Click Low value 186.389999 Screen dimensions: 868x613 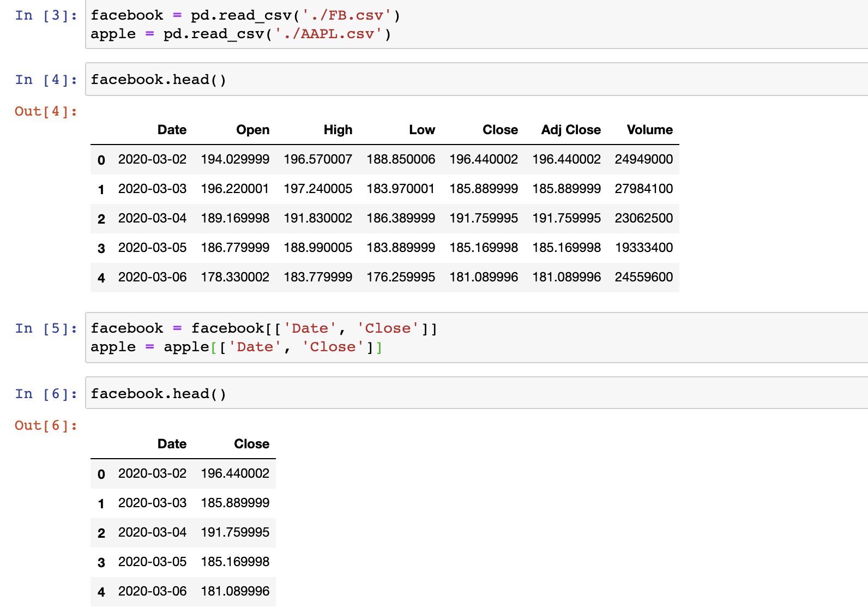pos(401,218)
